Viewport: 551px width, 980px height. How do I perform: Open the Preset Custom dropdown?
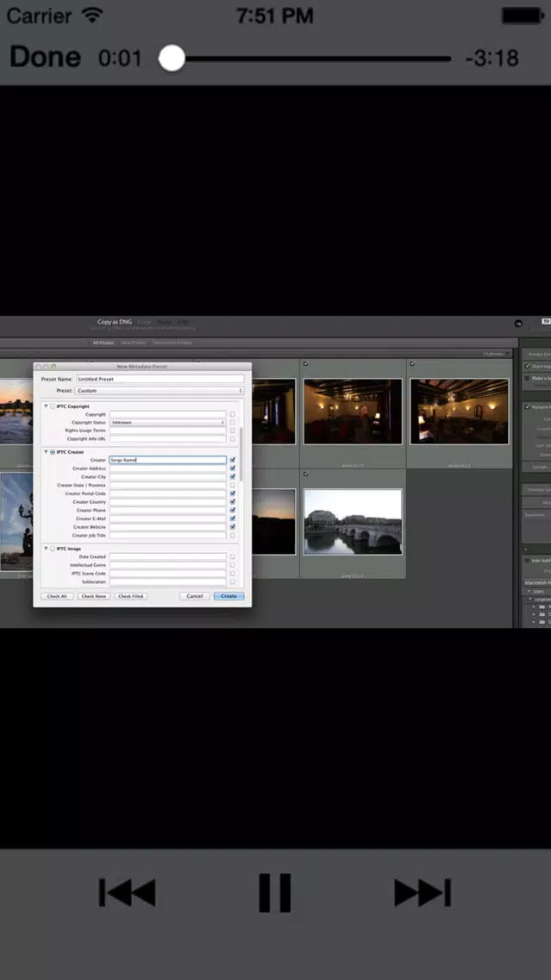coord(160,391)
